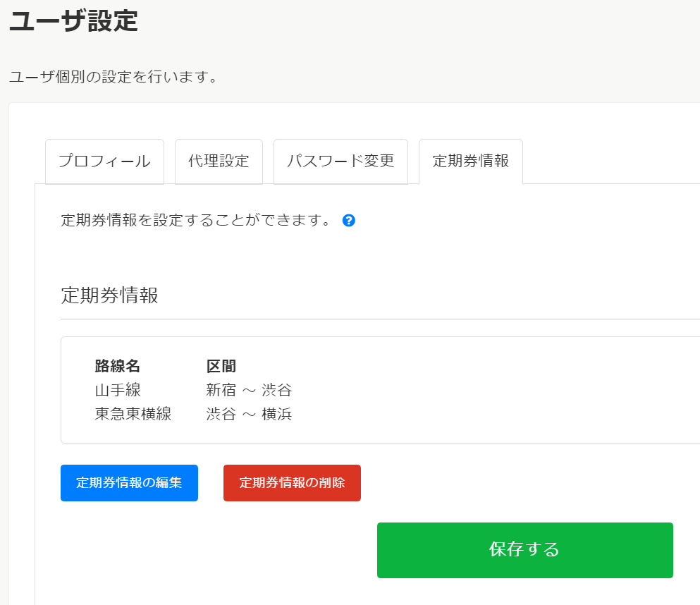
Task: Click the blue help question mark icon
Action: [x=349, y=221]
